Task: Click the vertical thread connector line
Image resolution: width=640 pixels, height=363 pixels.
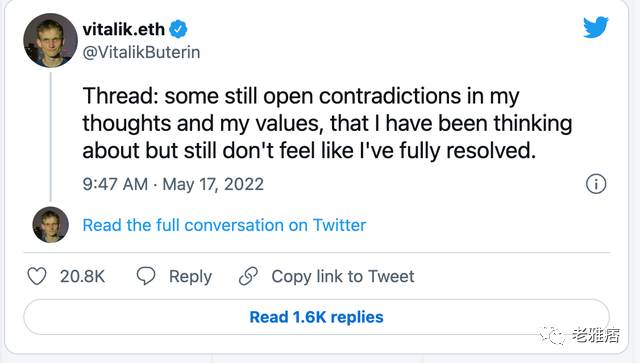Action: click(x=51, y=137)
